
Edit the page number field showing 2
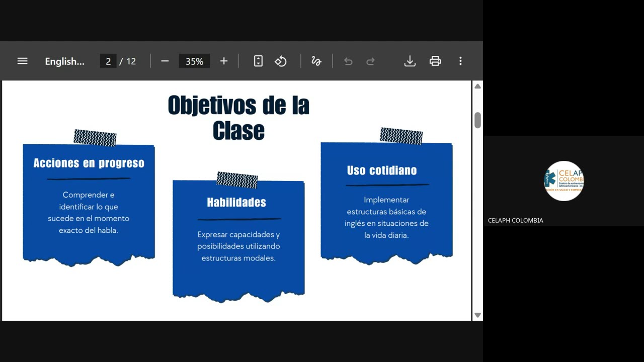pos(108,61)
